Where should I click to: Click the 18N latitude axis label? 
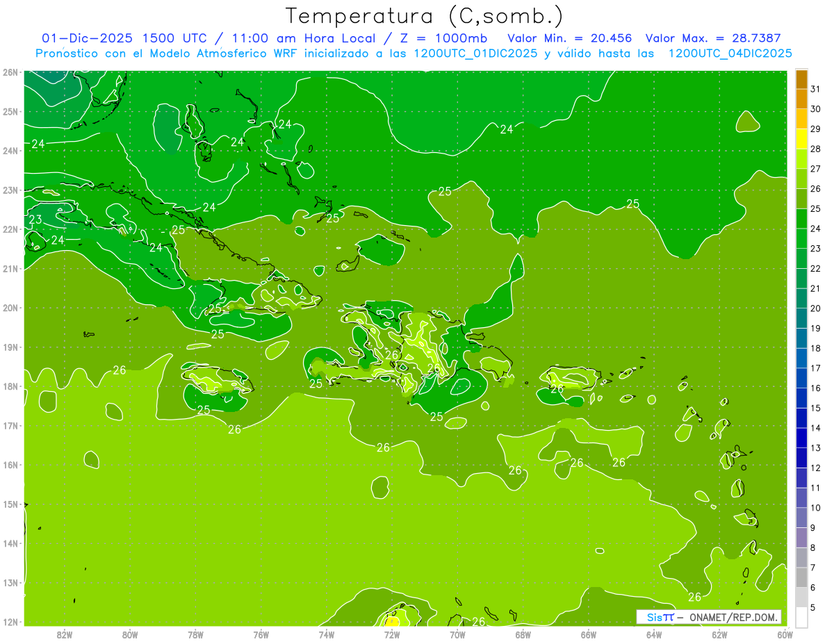tap(10, 386)
